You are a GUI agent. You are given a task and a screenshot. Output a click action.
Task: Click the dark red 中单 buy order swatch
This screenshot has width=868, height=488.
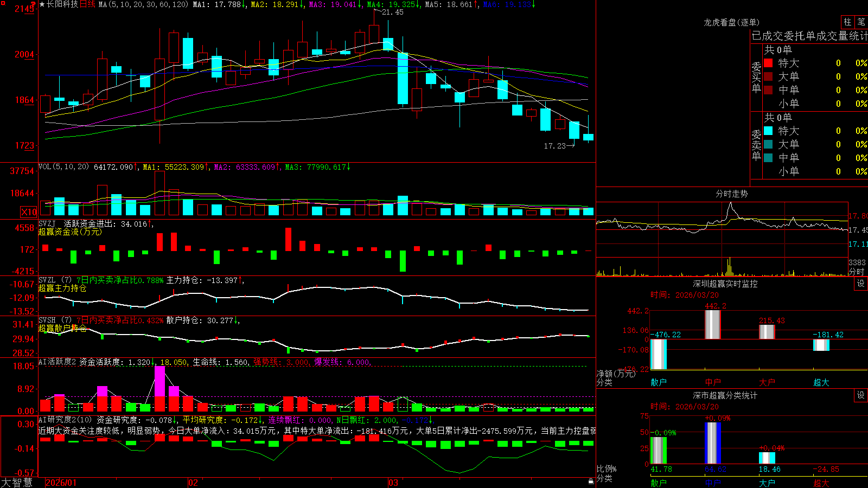[768, 90]
